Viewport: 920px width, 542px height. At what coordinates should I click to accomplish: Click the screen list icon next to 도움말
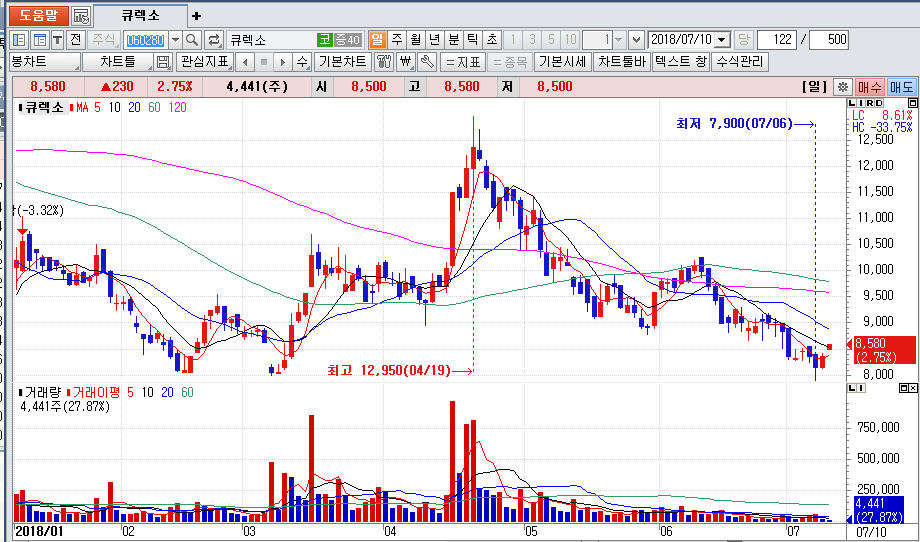click(x=81, y=16)
